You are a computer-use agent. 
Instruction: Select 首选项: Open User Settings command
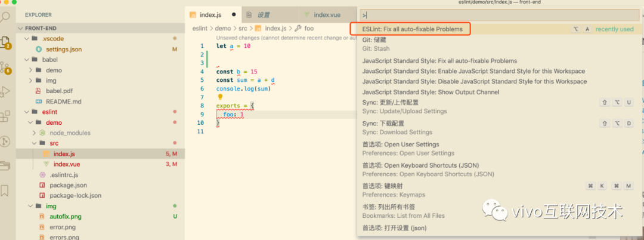click(500, 149)
